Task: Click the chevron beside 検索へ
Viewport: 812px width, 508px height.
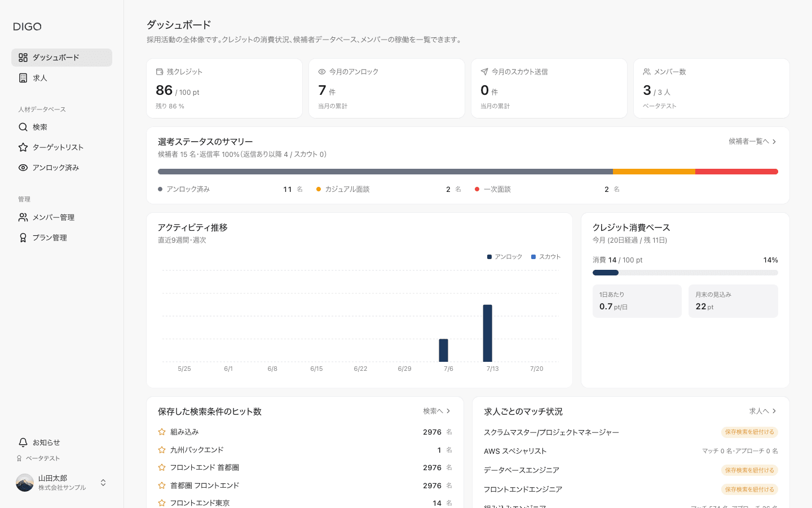Action: coord(448,411)
